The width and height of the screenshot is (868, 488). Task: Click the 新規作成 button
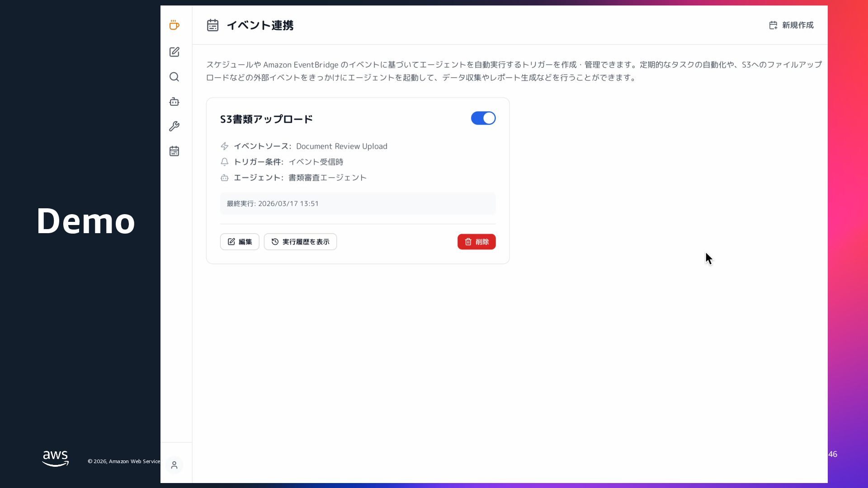tap(791, 25)
